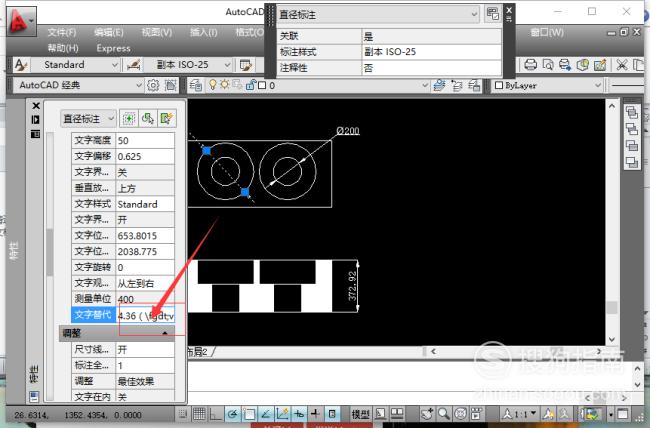The width and height of the screenshot is (650, 428).
Task: Open the Express menu
Action: coord(114,48)
